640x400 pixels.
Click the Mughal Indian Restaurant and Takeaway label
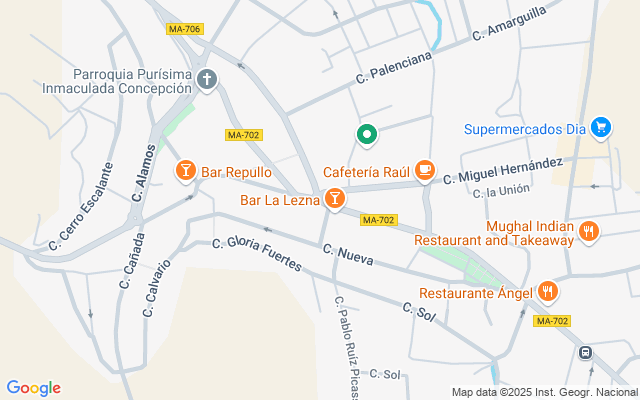pyautogui.click(x=494, y=233)
